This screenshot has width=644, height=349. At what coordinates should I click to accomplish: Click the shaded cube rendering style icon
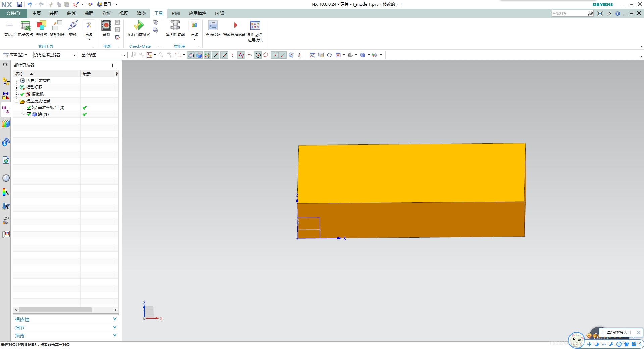[362, 55]
